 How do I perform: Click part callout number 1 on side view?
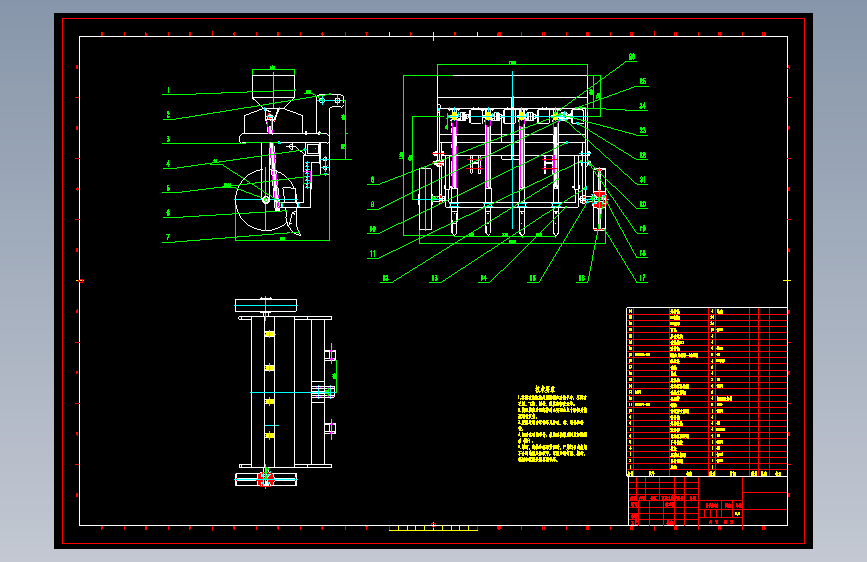click(x=168, y=90)
